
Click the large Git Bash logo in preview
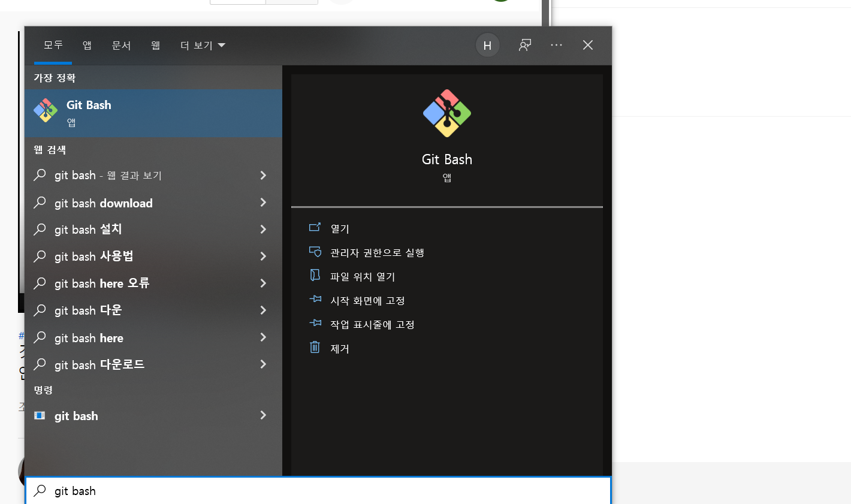pyautogui.click(x=447, y=113)
